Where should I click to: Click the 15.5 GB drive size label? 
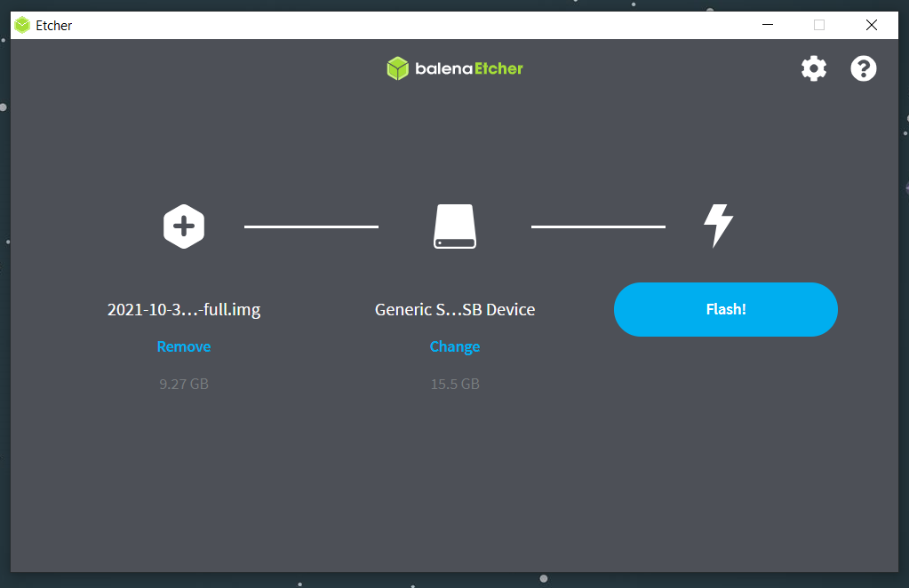pos(454,384)
